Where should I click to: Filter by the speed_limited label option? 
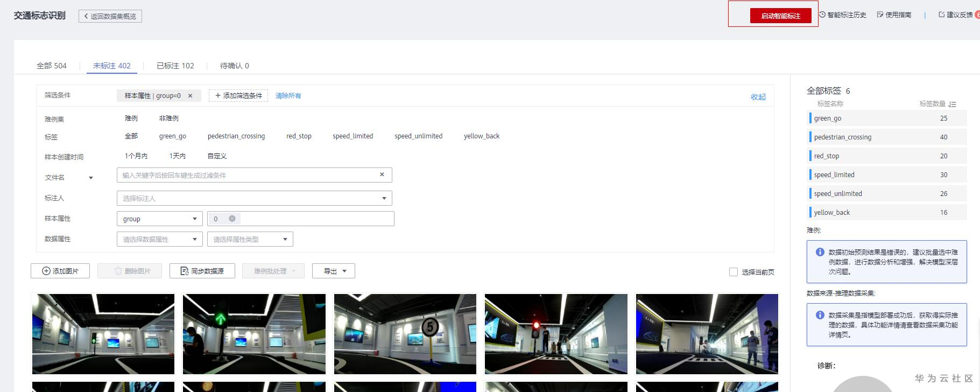pos(353,136)
